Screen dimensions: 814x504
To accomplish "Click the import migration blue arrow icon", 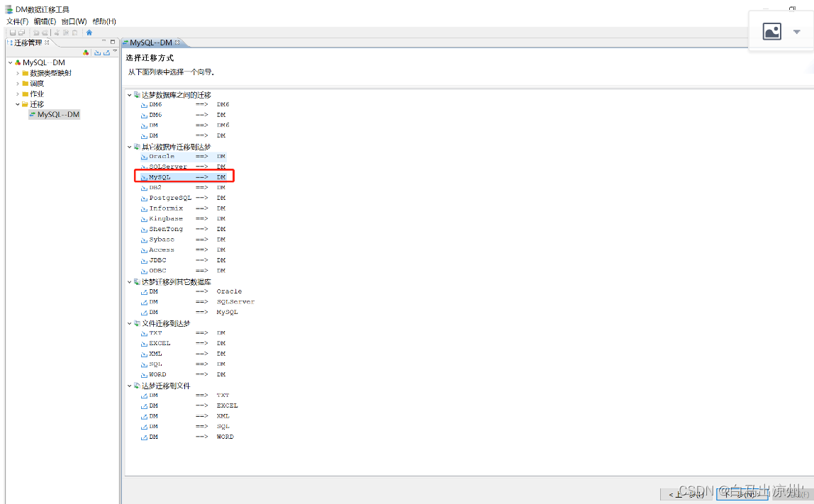I will 98,53.
